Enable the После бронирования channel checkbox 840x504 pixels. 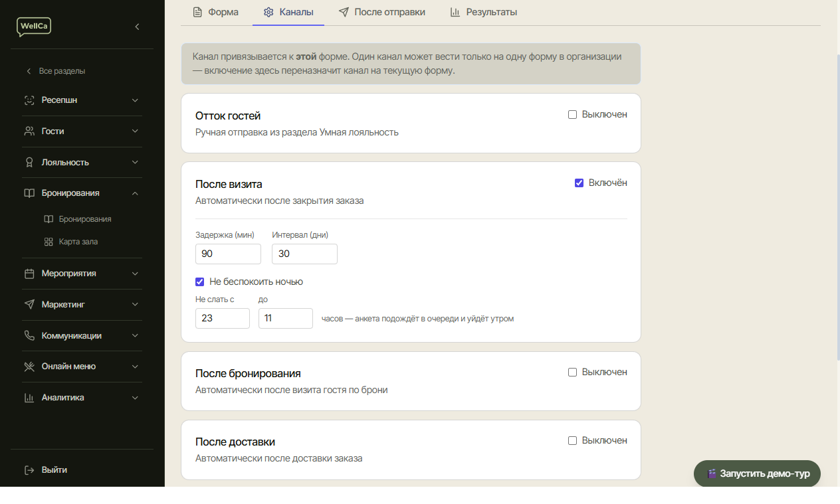point(572,373)
